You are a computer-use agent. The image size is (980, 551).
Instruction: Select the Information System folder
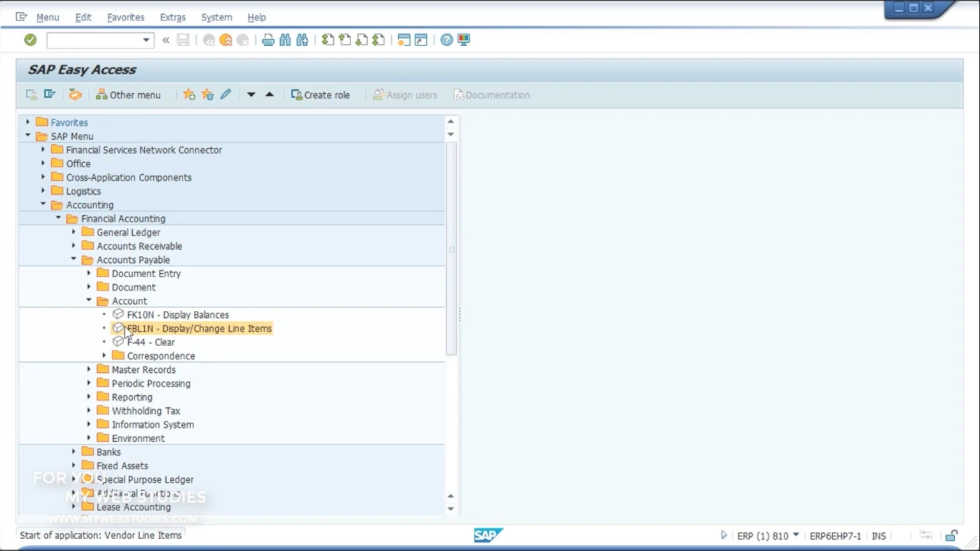(153, 425)
